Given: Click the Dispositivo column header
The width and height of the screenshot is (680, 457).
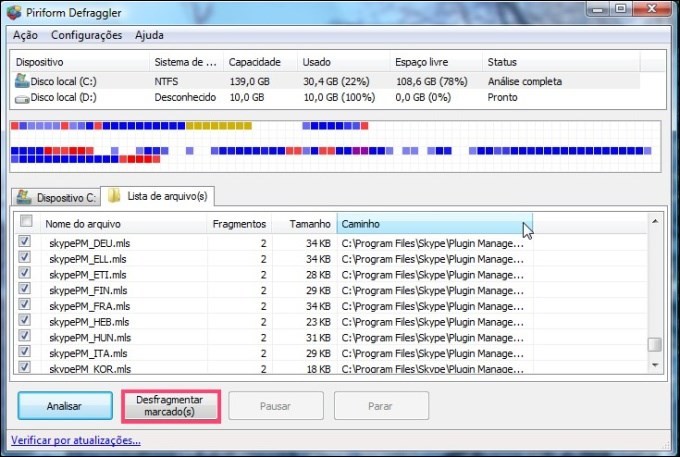Looking at the screenshot, I should tap(80, 62).
